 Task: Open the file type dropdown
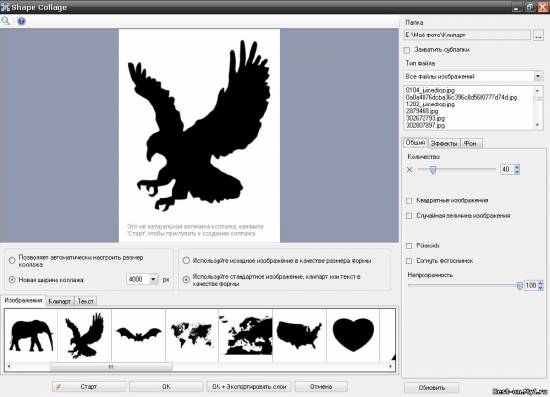538,76
